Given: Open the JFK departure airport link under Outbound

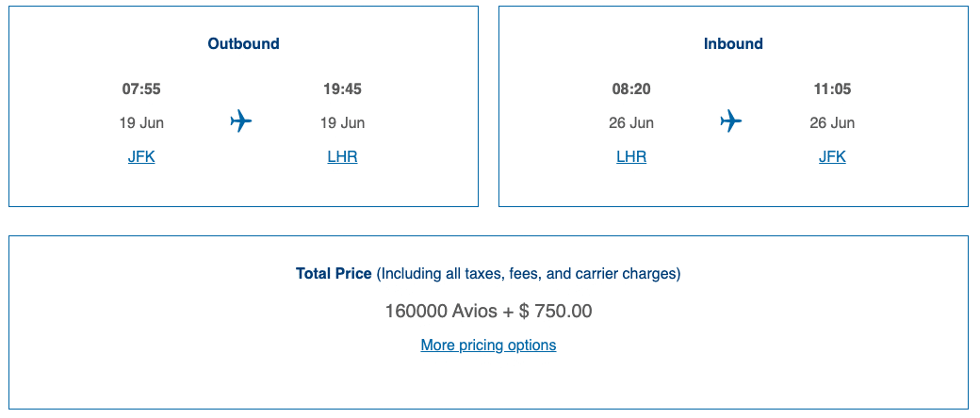Looking at the screenshot, I should point(141,157).
